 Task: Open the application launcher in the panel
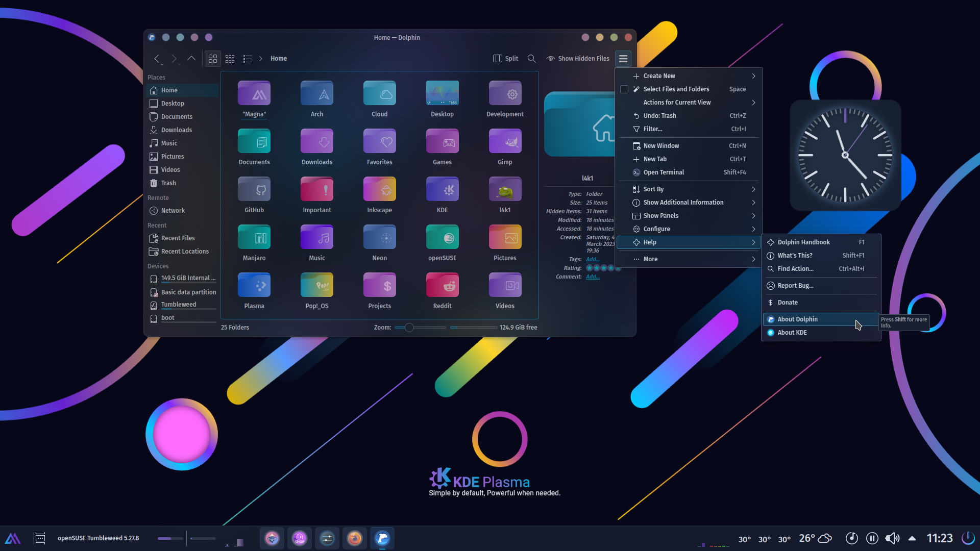click(13, 538)
